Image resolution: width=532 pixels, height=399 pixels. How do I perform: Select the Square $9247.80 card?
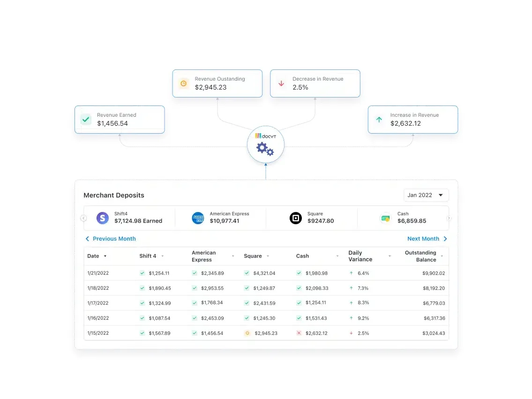[x=311, y=218]
